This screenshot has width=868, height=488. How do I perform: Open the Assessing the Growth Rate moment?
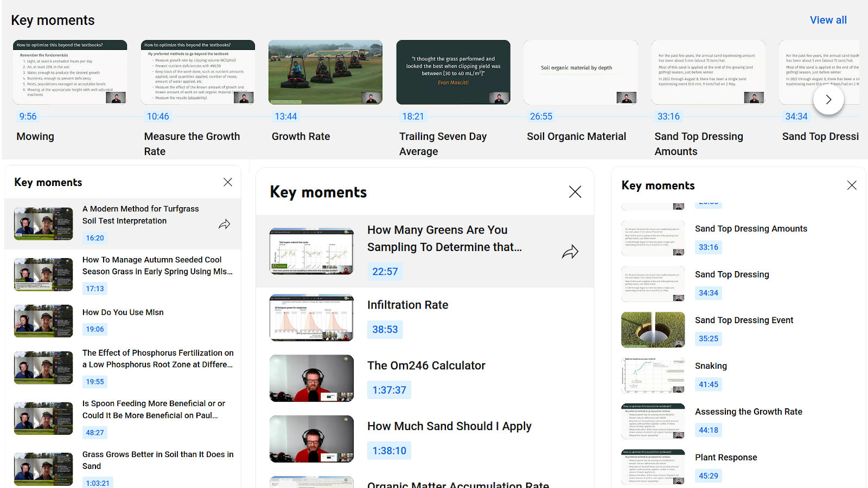pos(749,412)
